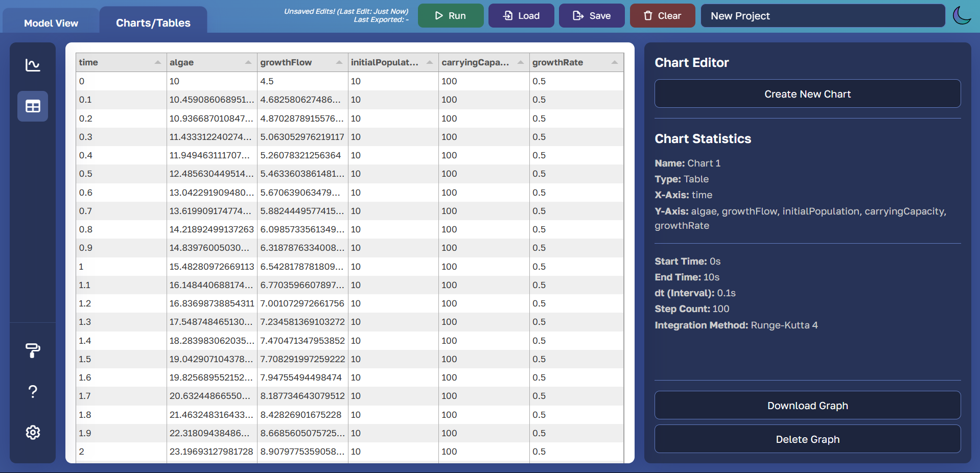Open the settings gear icon
This screenshot has width=980, height=473.
pos(33,432)
